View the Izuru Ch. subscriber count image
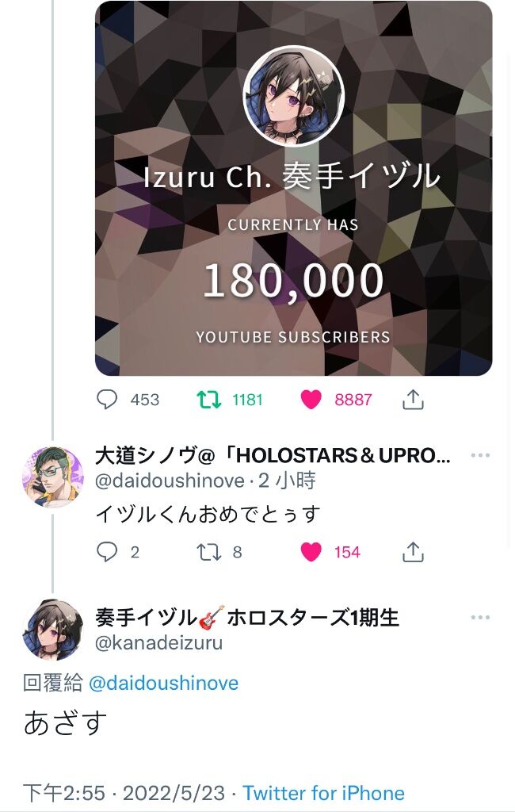515x812 pixels. (x=293, y=188)
